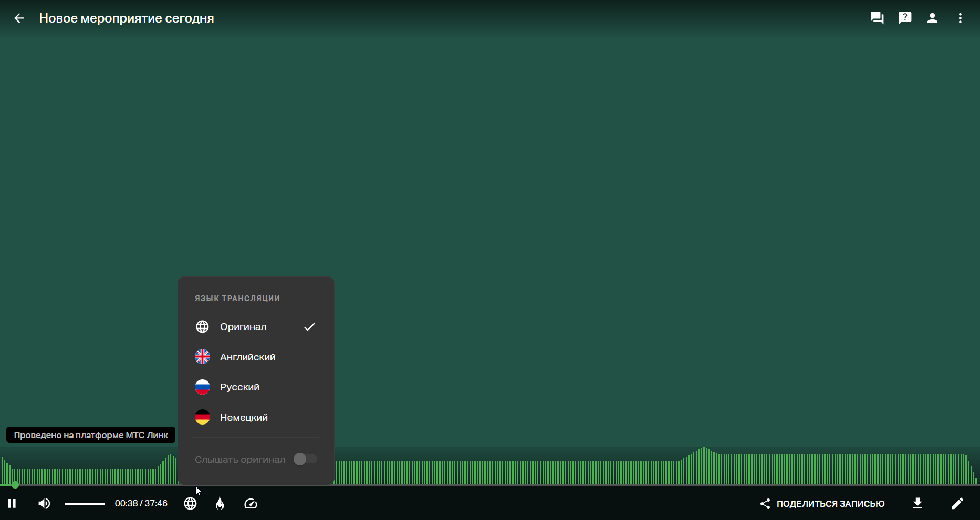Show the participants list icon
980x520 pixels.
click(932, 18)
